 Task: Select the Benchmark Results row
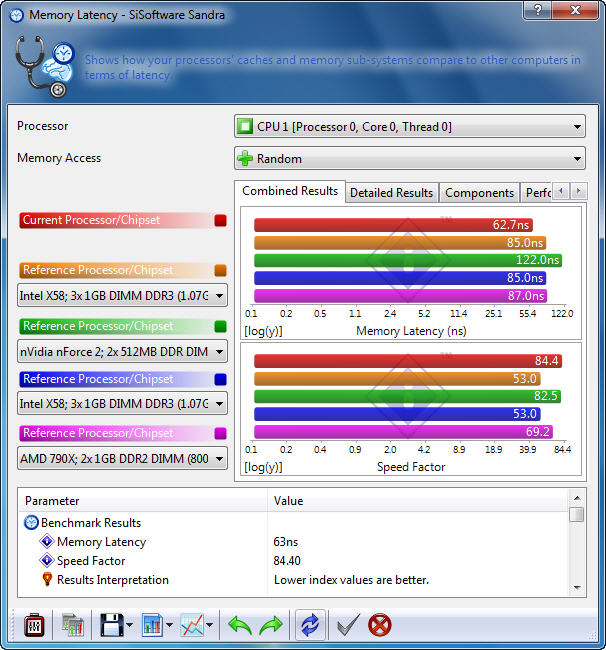tap(293, 523)
